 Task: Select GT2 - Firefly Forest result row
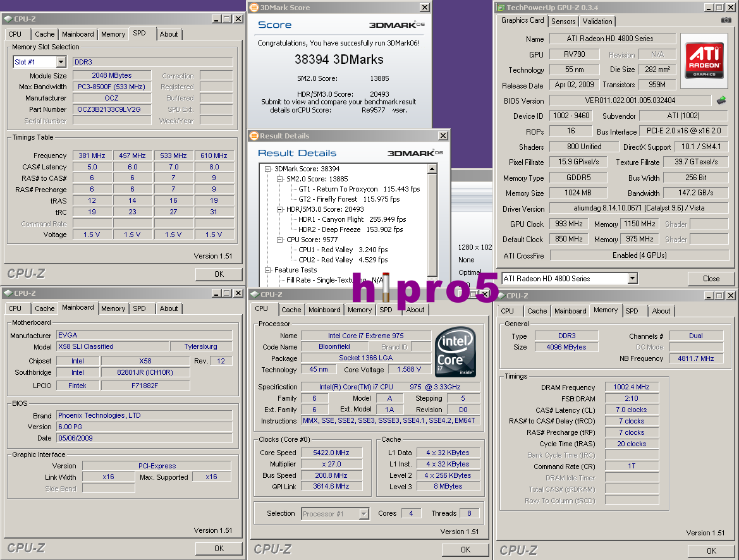349,199
